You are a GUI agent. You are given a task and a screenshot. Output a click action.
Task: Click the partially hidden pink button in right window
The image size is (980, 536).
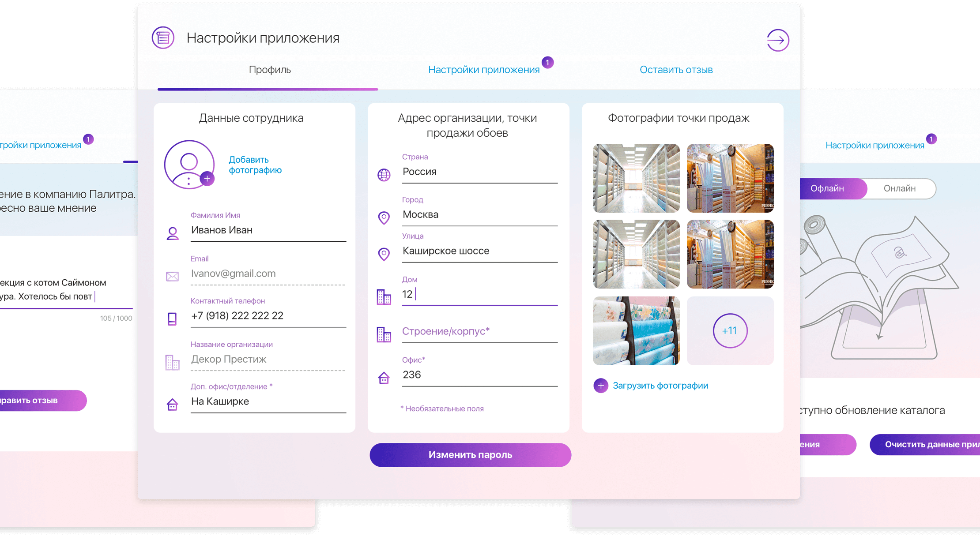pyautogui.click(x=828, y=444)
